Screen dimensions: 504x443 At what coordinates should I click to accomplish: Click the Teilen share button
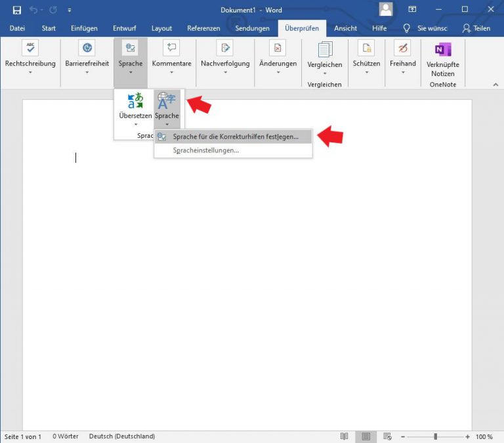pyautogui.click(x=476, y=28)
